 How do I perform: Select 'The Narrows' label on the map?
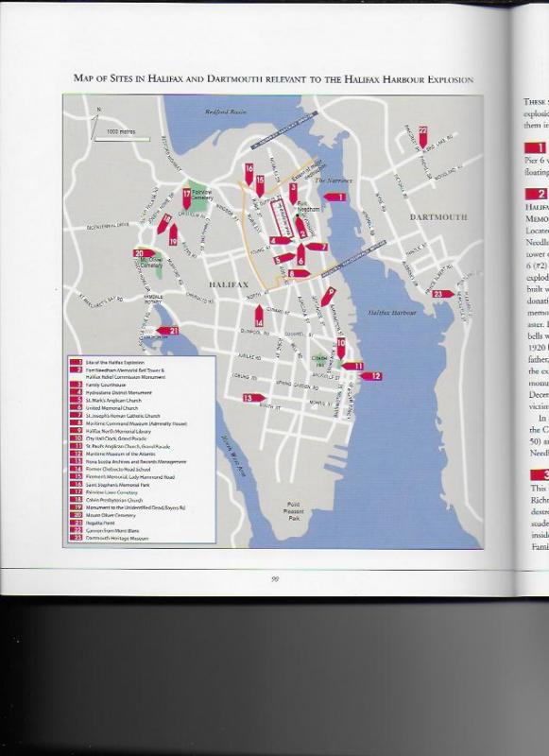coord(333,180)
